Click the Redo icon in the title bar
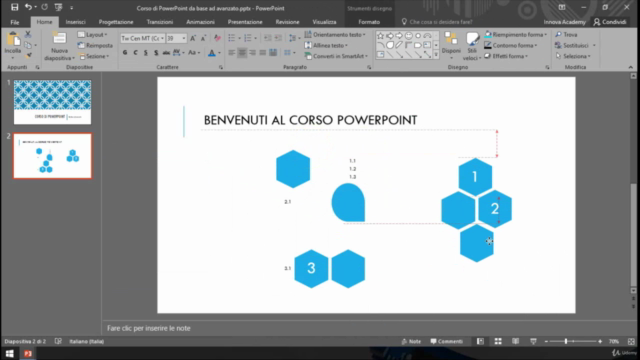Image resolution: width=640 pixels, height=360 pixels. (x=44, y=7)
